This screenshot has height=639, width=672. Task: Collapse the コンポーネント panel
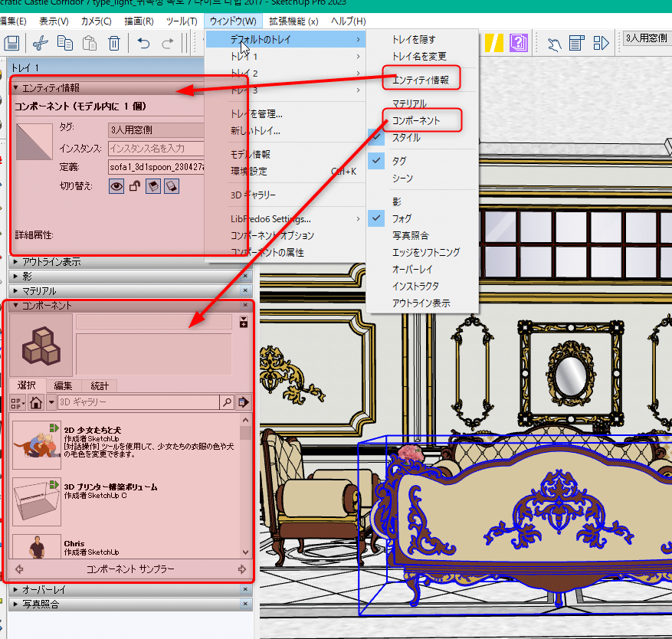pos(15,306)
